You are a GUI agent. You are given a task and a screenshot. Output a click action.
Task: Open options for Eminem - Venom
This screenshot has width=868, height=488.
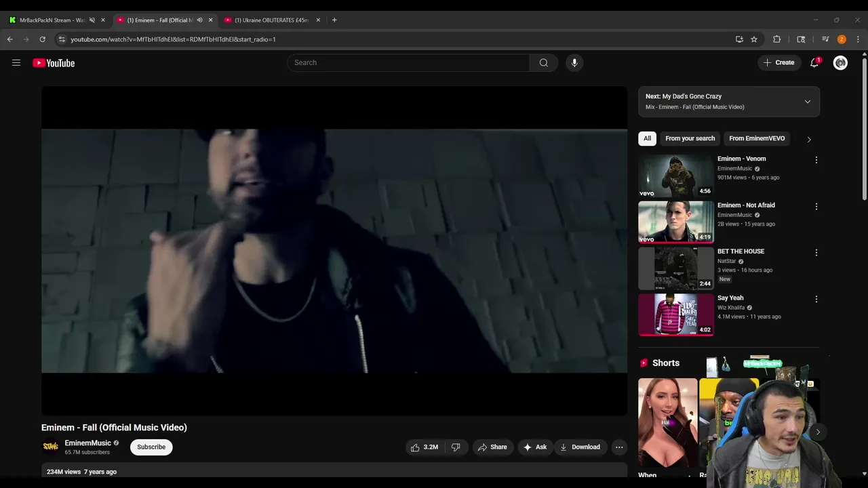click(x=816, y=160)
